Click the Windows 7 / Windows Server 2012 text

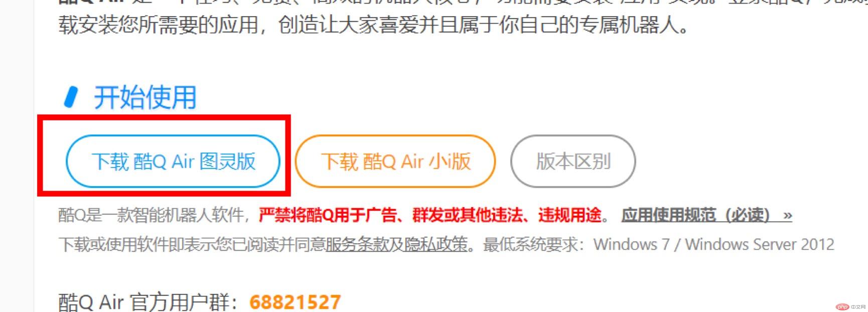tap(713, 244)
